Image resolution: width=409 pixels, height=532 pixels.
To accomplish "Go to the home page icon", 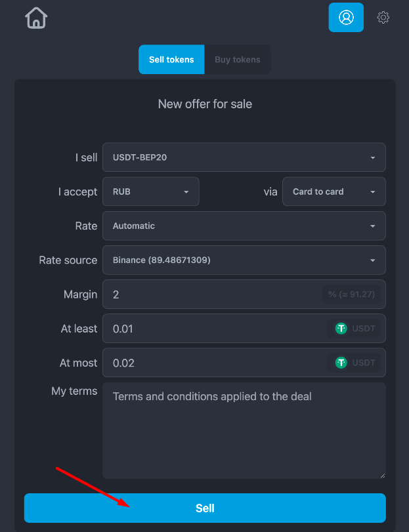I will click(x=36, y=18).
